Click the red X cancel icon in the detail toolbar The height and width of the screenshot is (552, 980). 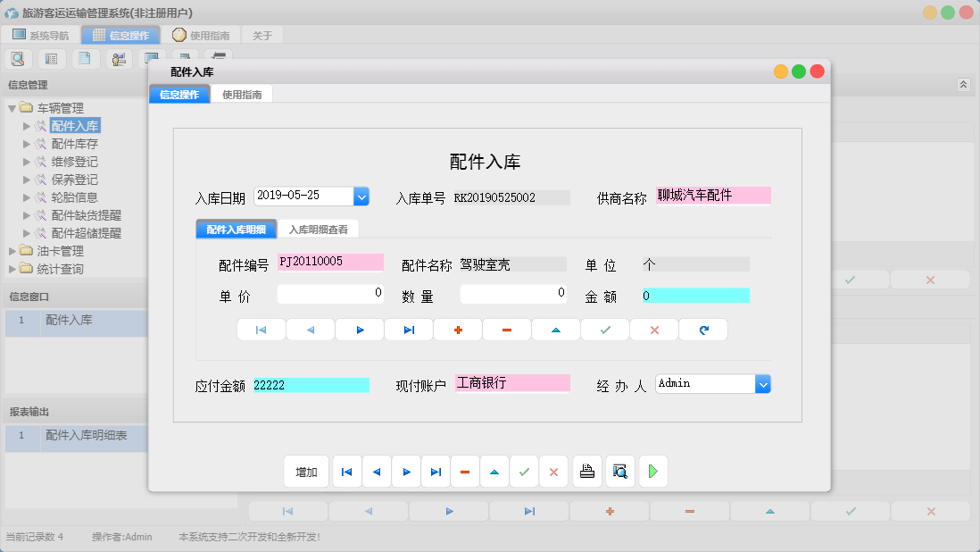pyautogui.click(x=653, y=329)
